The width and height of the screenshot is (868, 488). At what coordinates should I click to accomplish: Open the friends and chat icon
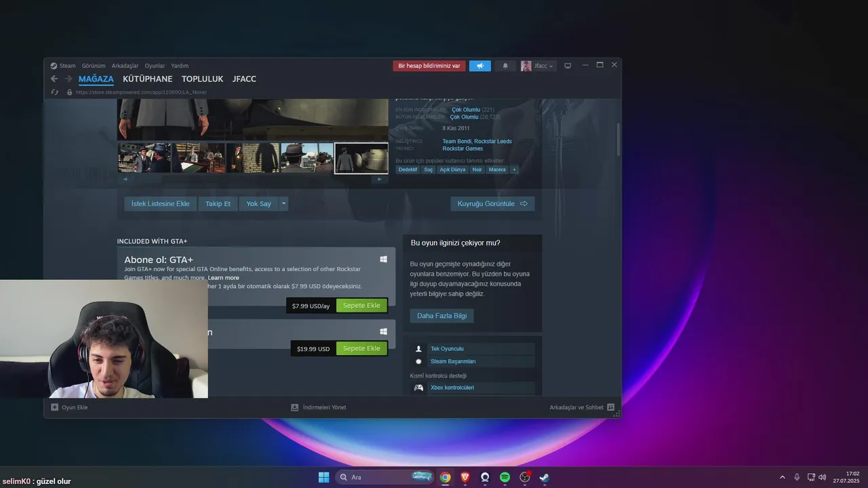(611, 407)
